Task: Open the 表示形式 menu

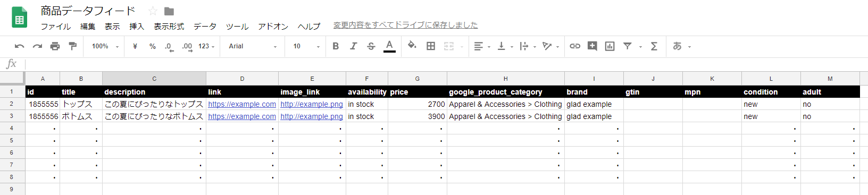Action: pos(169,26)
